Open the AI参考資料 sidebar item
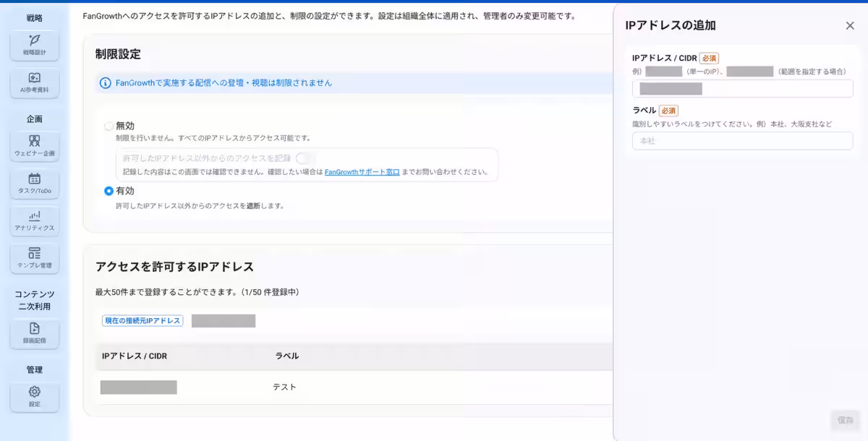The image size is (868, 441). (34, 83)
